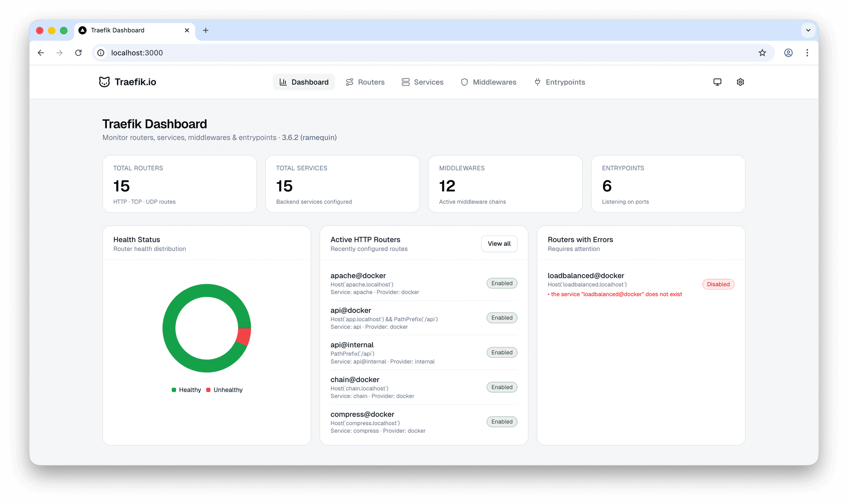Open the chain@docker router entry
This screenshot has width=848, height=504.
tap(355, 379)
